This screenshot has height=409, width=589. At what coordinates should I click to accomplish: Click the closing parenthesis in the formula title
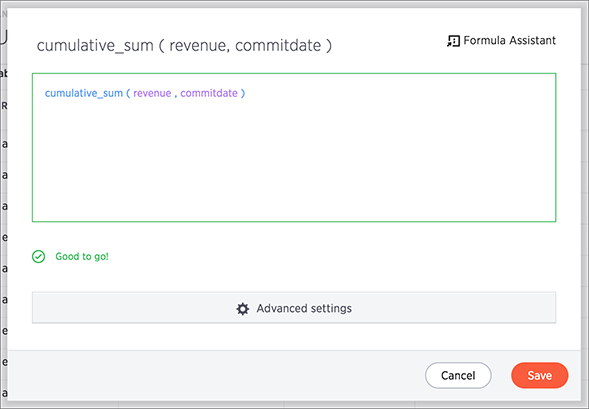tap(329, 46)
